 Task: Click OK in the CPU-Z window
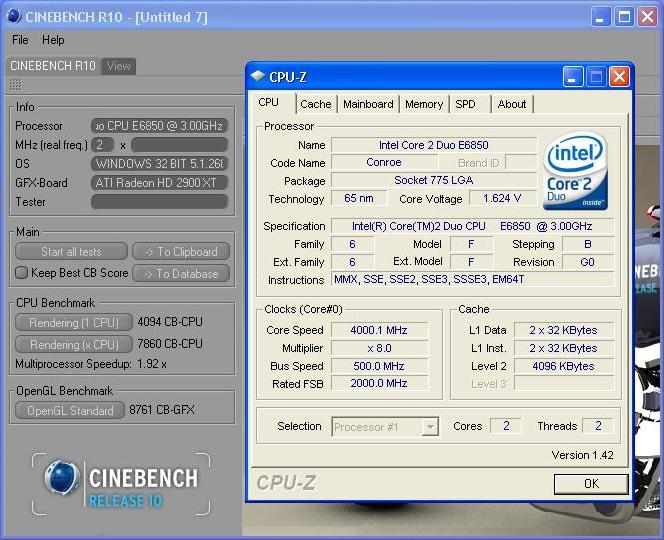coord(591,484)
